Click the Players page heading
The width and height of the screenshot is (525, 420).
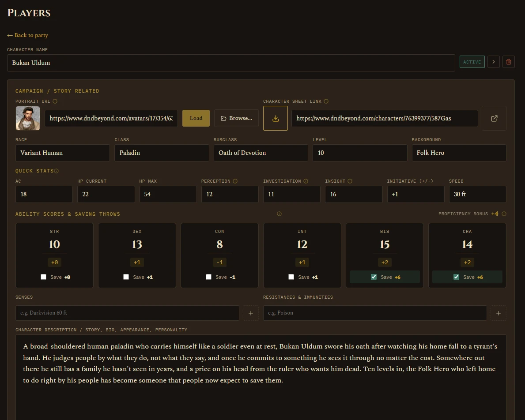tap(29, 13)
